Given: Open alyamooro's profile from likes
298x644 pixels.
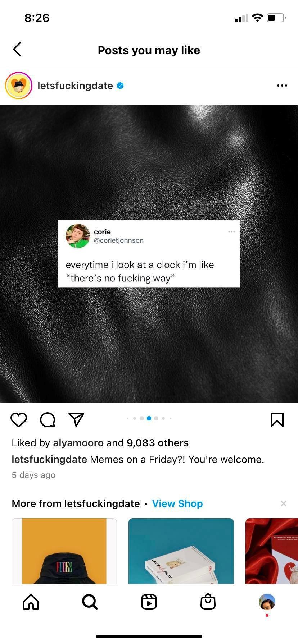Looking at the screenshot, I should point(78,443).
